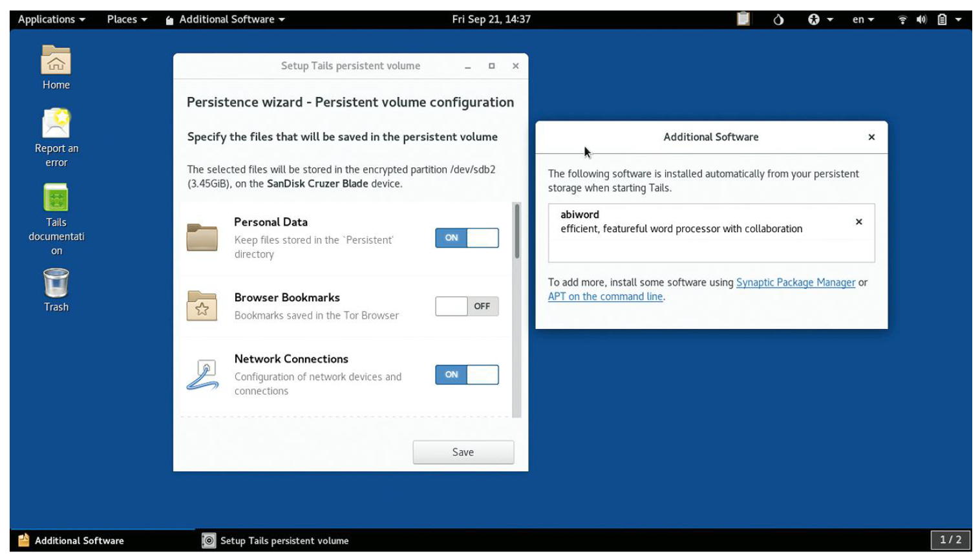Open the Applications menu
The width and height of the screenshot is (980, 558).
tap(51, 19)
